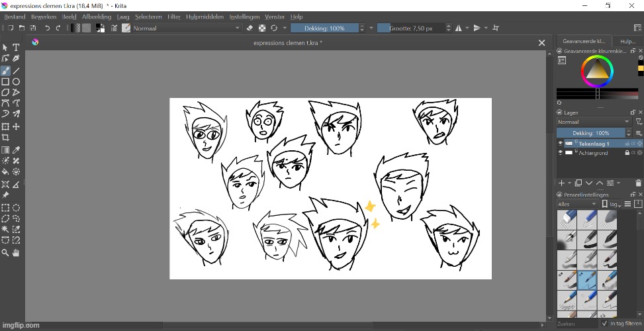
Task: Open the Filter menu
Action: [x=173, y=17]
